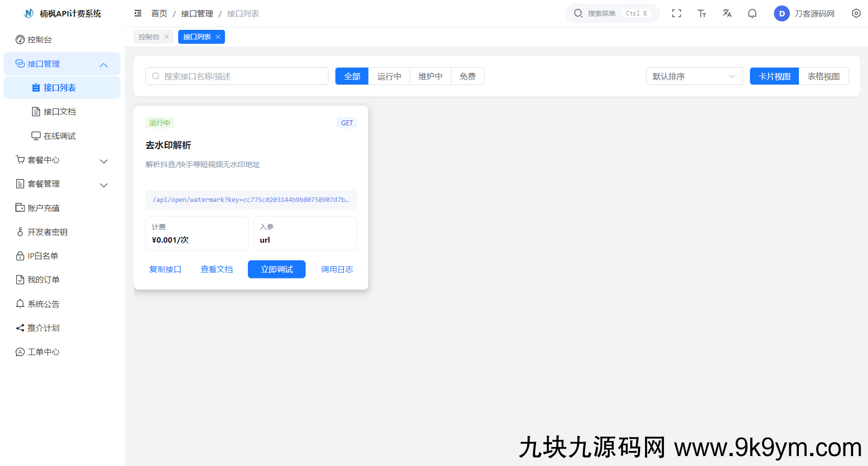Filter interfaces by 免费 status
868x466 pixels.
(467, 76)
